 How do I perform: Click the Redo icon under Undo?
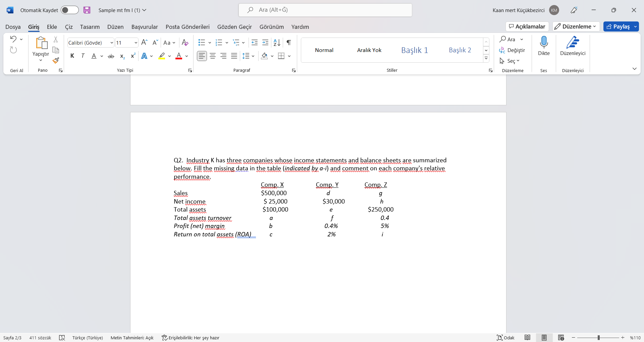[13, 50]
